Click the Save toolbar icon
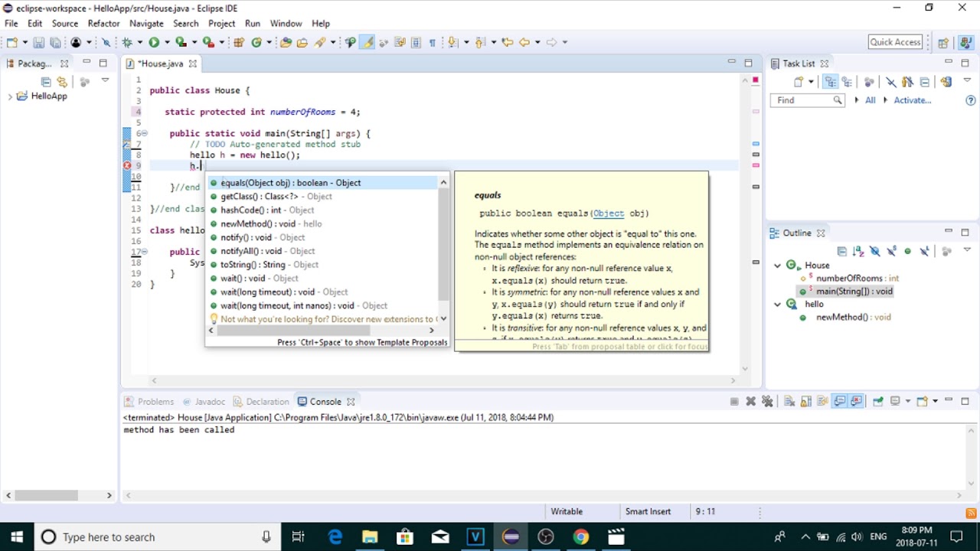980x551 pixels. [38, 42]
